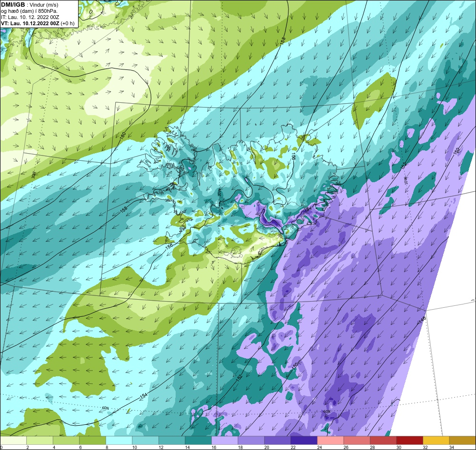Click the 'VT: Lau. 10.12.2022 00Z (+0 h)' line
Image resolution: width=476 pixels, height=450 pixels.
point(38,23)
